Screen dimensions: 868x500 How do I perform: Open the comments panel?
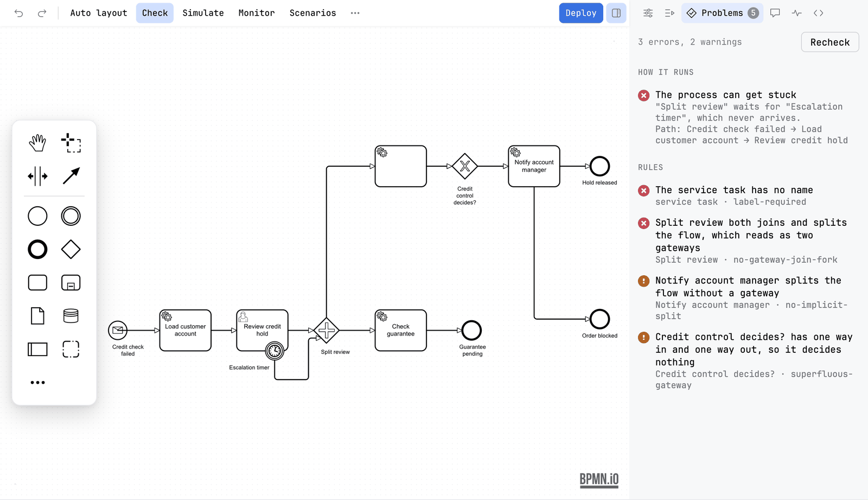(775, 13)
